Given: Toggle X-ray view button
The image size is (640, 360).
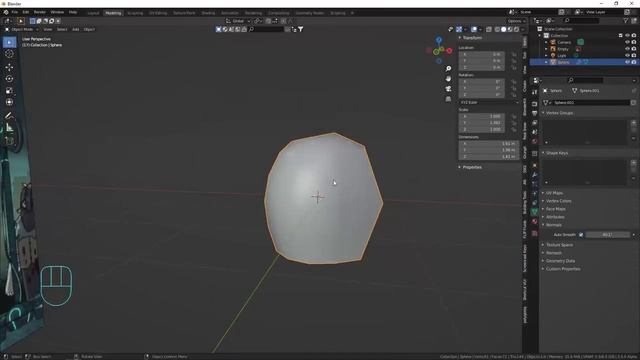Looking at the screenshot, I should click(489, 29).
